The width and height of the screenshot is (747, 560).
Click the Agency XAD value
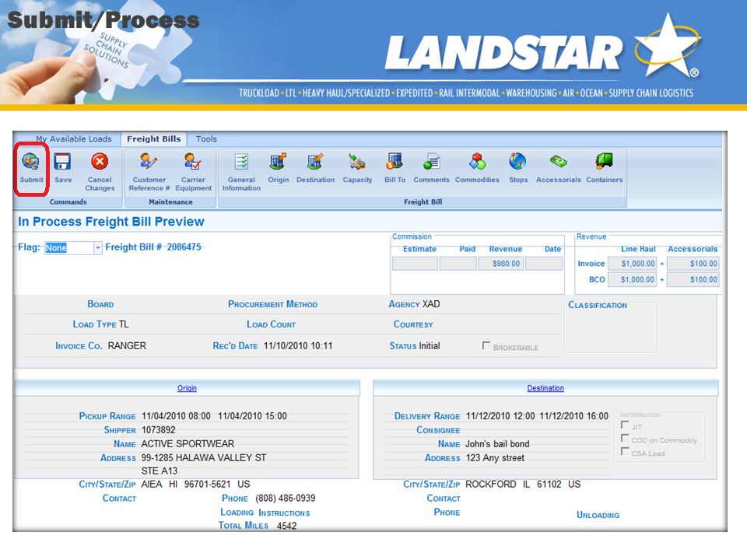[431, 304]
